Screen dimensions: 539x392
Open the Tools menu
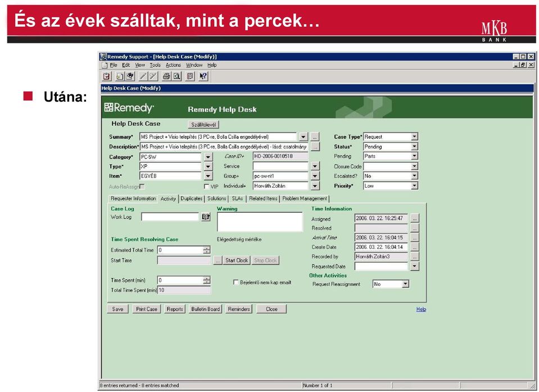pyautogui.click(x=155, y=65)
